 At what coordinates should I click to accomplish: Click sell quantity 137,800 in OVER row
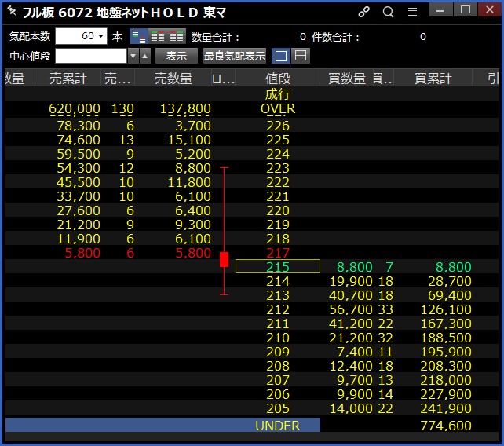coord(185,108)
